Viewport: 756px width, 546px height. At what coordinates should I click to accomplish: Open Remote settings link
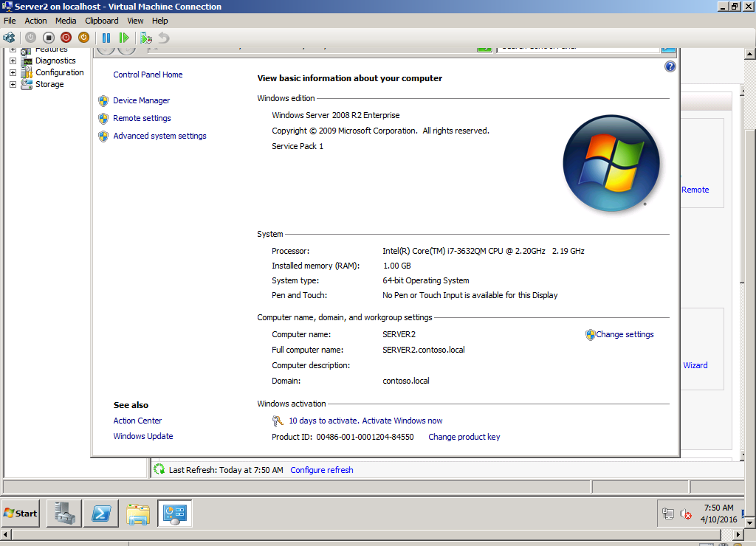coord(142,118)
